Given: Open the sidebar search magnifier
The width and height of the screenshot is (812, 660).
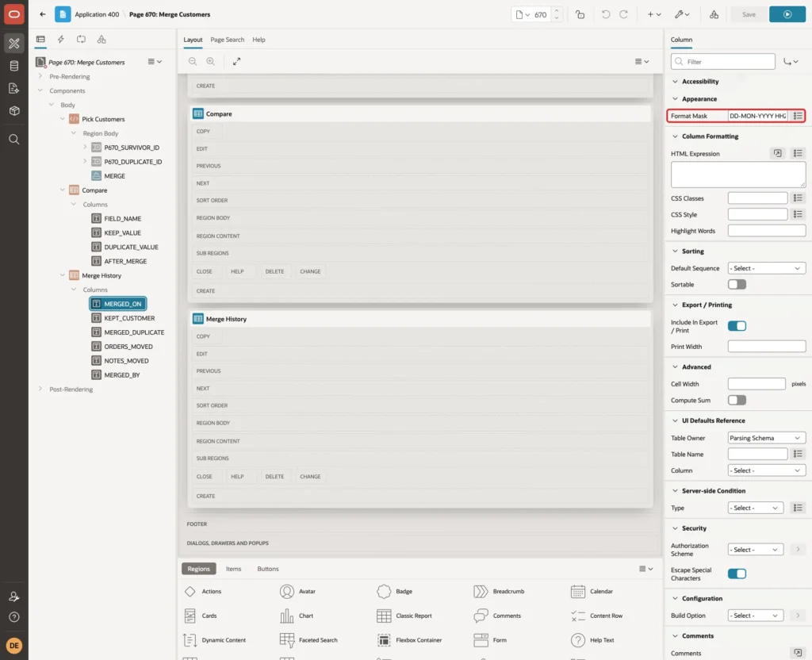Looking at the screenshot, I should tap(14, 140).
